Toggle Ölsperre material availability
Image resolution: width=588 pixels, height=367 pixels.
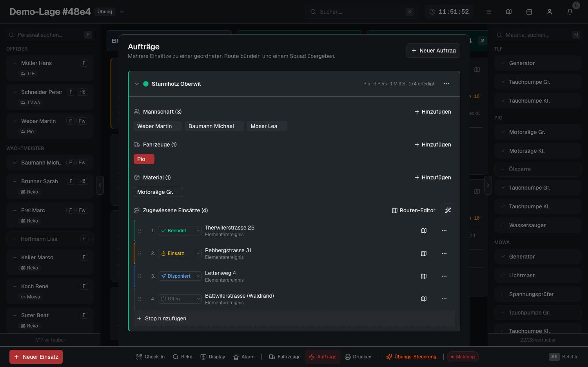(503, 169)
